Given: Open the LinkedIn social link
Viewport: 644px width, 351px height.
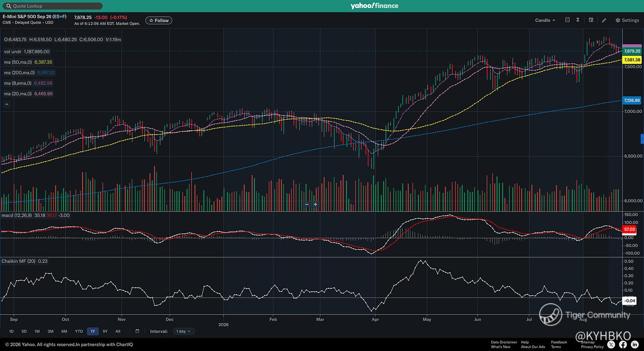Looking at the screenshot, I should point(635,344).
